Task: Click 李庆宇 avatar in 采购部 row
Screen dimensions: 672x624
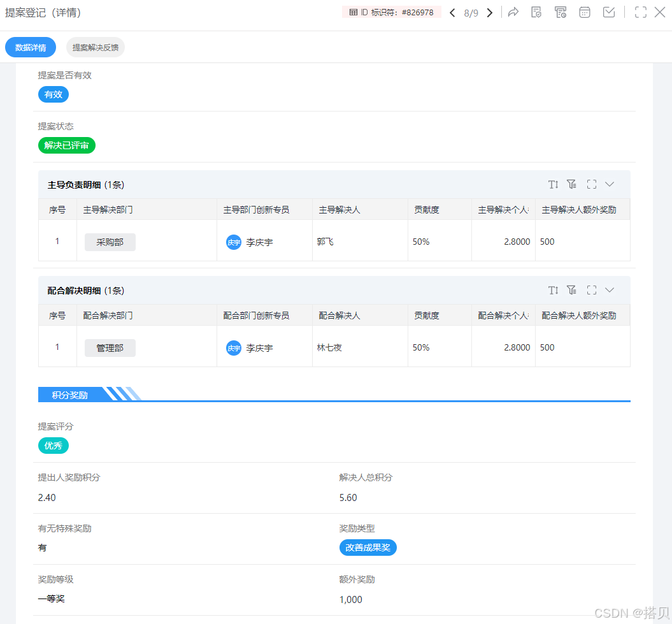Action: [234, 242]
